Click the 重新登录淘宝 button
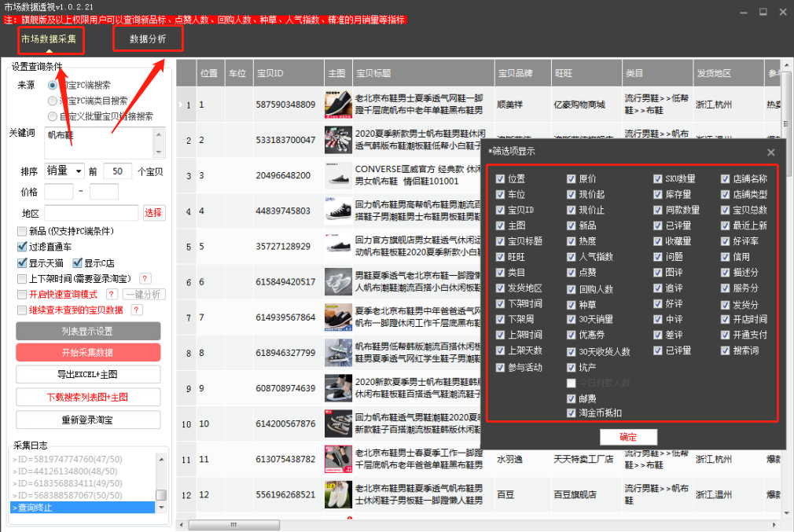 [x=86, y=420]
